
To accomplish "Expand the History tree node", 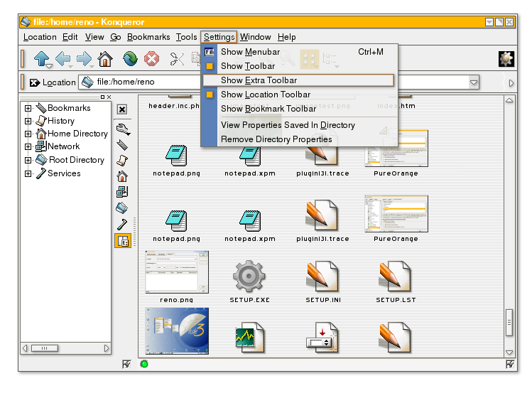I will click(28, 121).
